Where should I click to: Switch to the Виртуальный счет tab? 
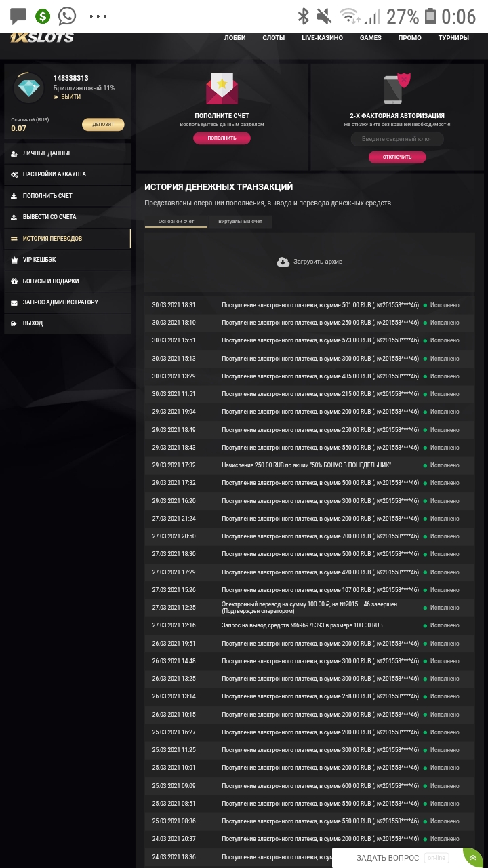click(240, 222)
